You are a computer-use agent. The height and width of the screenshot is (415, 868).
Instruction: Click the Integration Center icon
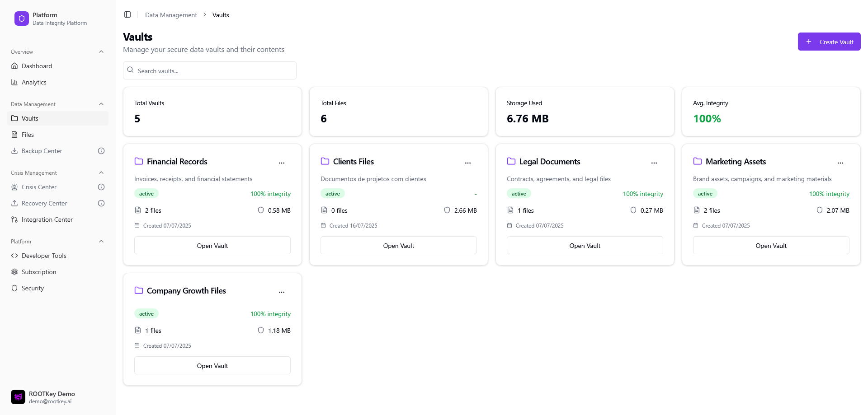[15, 219]
